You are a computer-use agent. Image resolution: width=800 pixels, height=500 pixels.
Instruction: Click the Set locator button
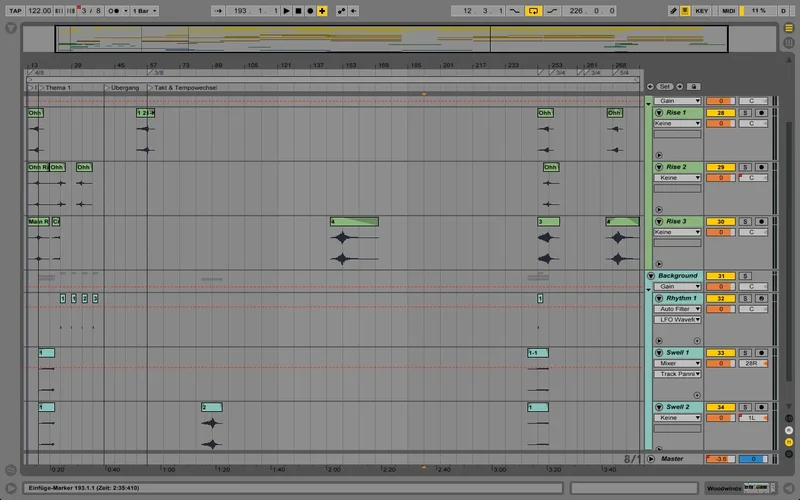(666, 87)
